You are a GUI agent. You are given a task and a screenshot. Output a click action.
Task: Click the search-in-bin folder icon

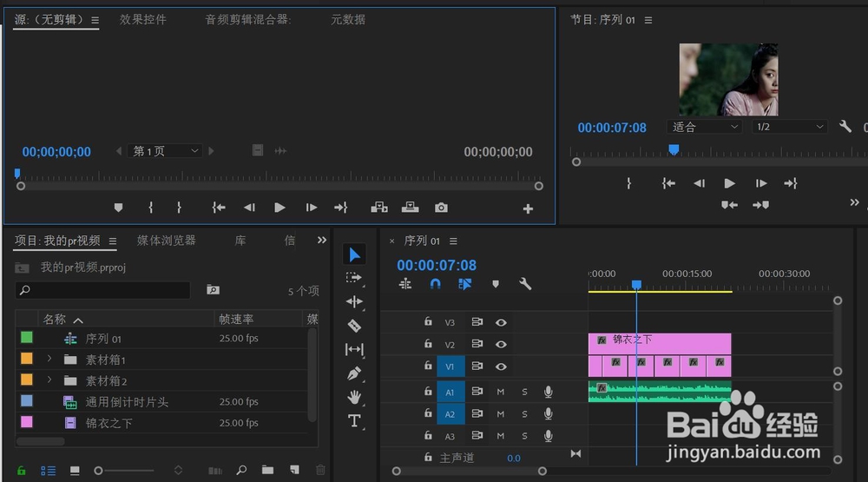(x=214, y=290)
